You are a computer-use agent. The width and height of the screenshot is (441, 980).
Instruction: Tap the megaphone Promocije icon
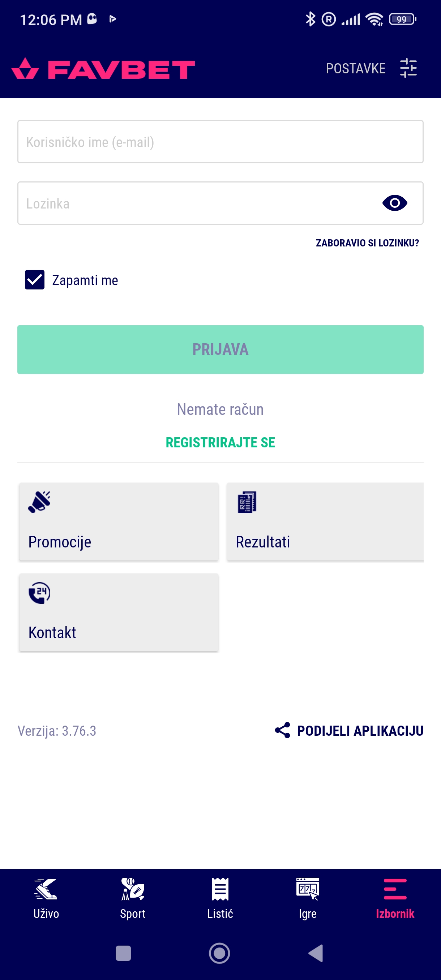[39, 502]
